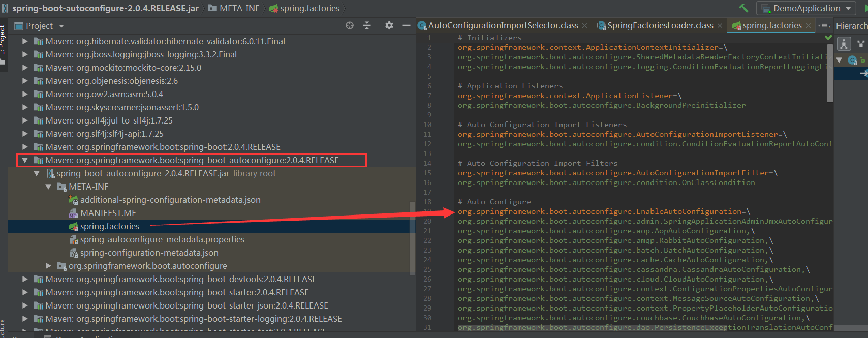Viewport: 868px width, 338px height.
Task: Click the class hierarchy icon in Hierarchy panel
Action: tap(844, 44)
